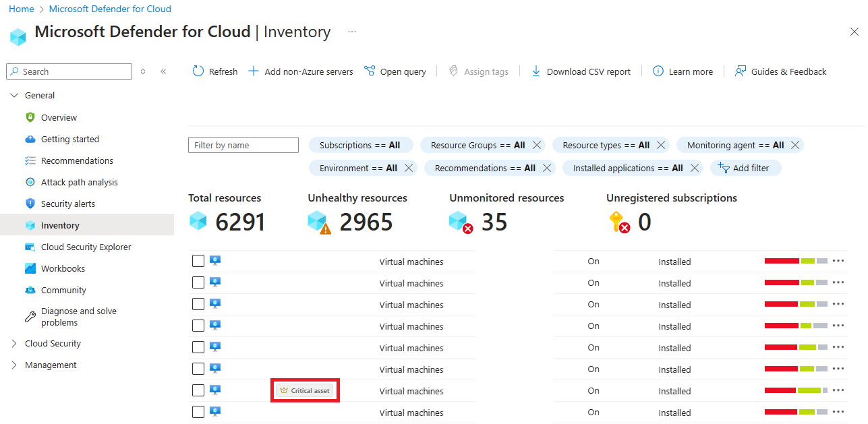Collapse the sidebar with the double chevron
This screenshot has width=868, height=424.
[163, 71]
